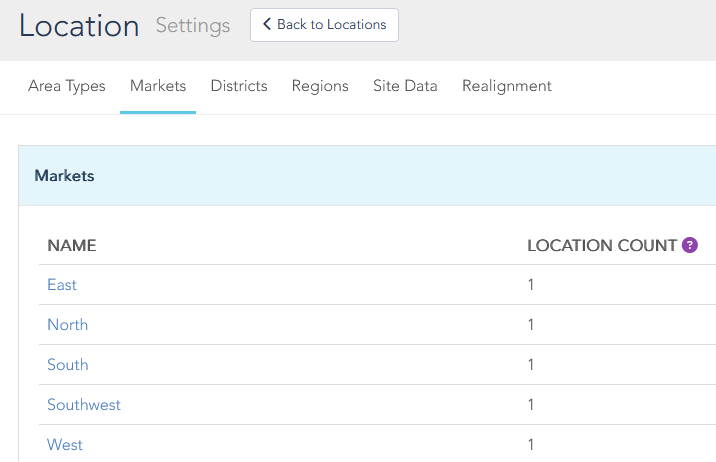Click the location count in East row
Image resolution: width=716 pixels, height=462 pixels.
531,285
